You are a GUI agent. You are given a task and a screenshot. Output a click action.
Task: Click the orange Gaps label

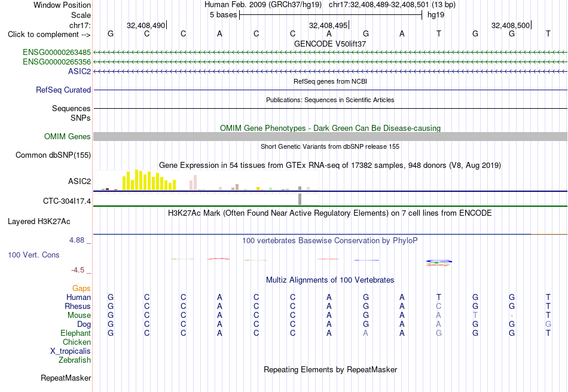[x=81, y=288]
